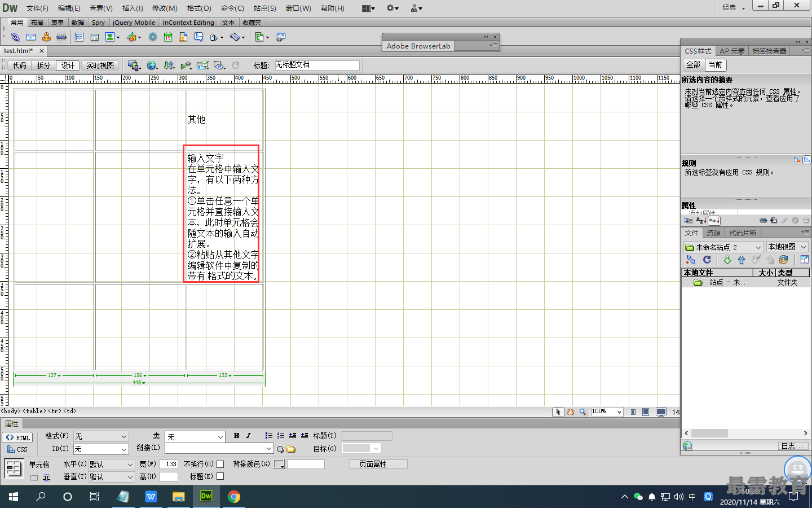Click the Images insert icon

point(110,37)
